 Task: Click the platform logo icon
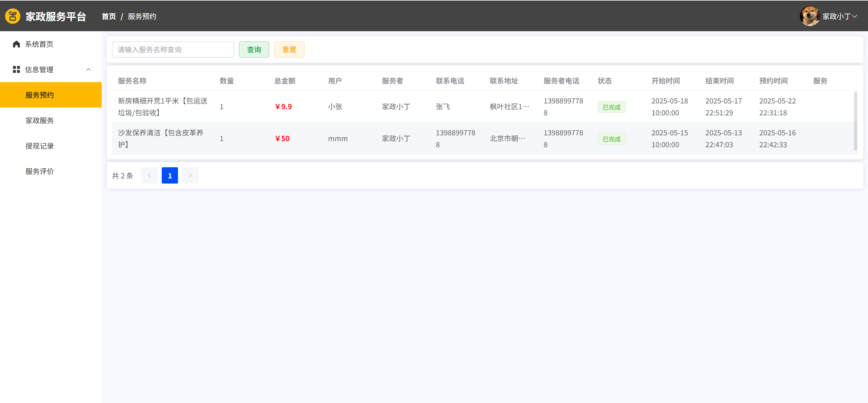click(13, 16)
